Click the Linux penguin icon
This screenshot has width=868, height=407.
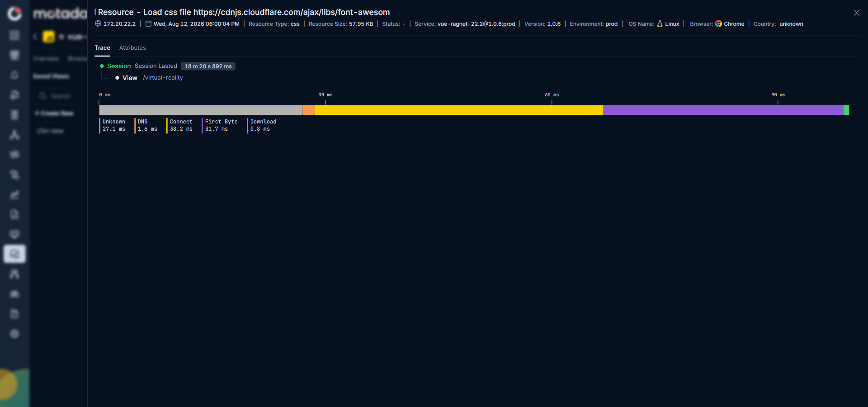click(660, 24)
